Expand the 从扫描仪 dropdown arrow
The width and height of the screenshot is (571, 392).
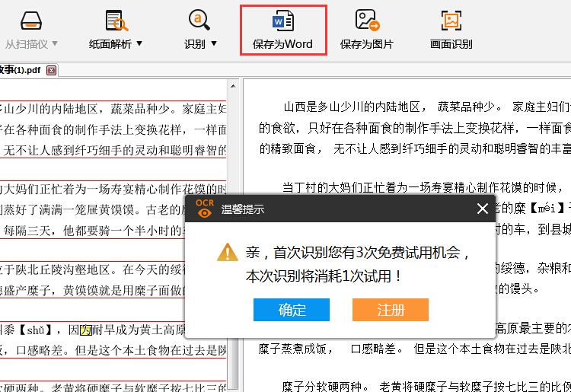55,44
